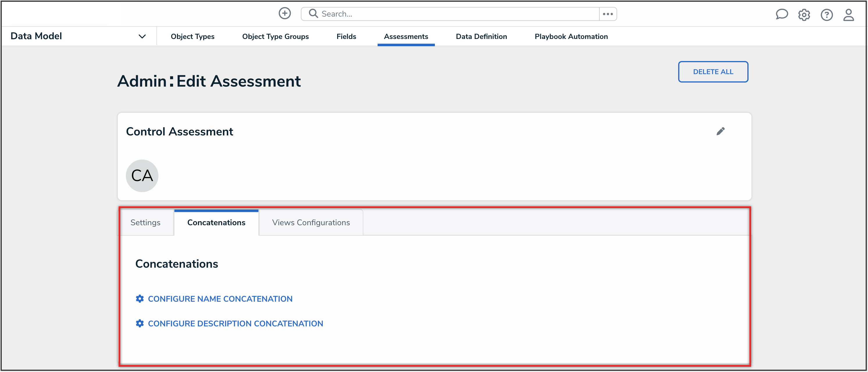Click the magnifying glass search icon
Viewport: 868px width, 372px height.
coord(313,13)
